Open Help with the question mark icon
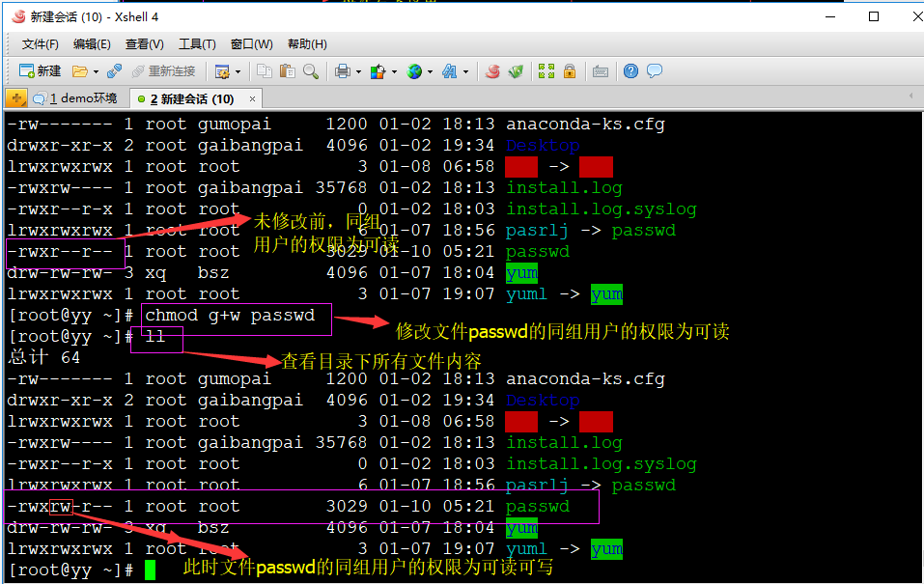This screenshot has height=584, width=924. (629, 70)
